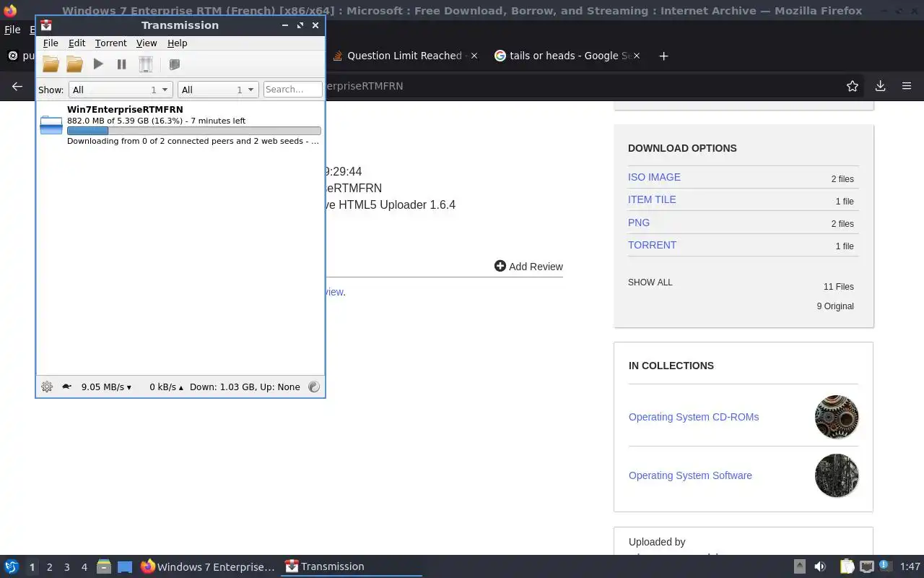Go back in Firefox
Image resolution: width=924 pixels, height=578 pixels.
pos(17,86)
